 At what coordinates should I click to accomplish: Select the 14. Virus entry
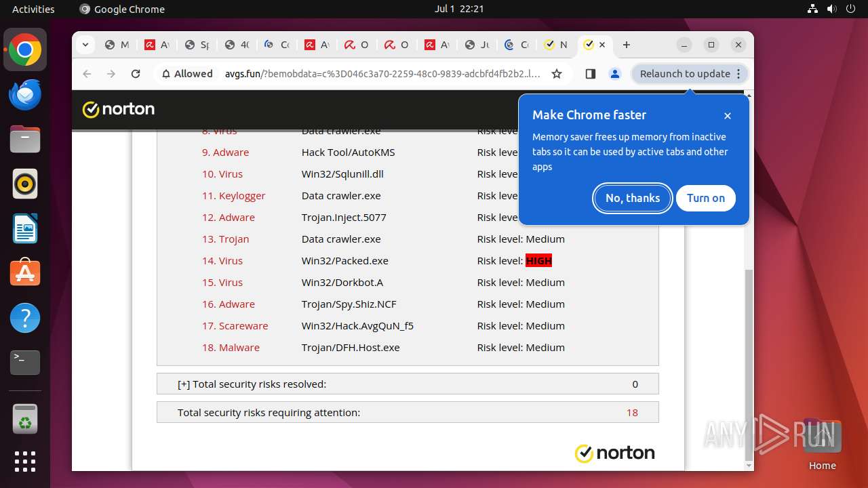click(x=222, y=260)
